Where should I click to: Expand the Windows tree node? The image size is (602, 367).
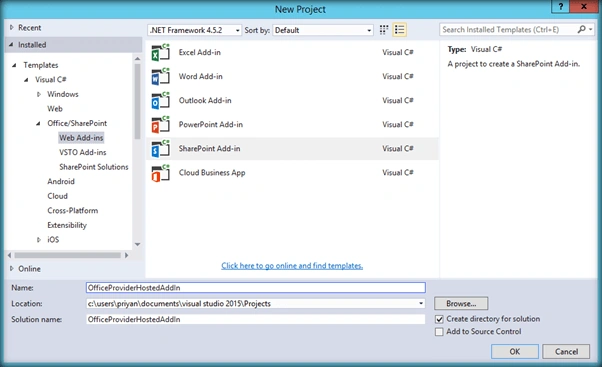[39, 94]
